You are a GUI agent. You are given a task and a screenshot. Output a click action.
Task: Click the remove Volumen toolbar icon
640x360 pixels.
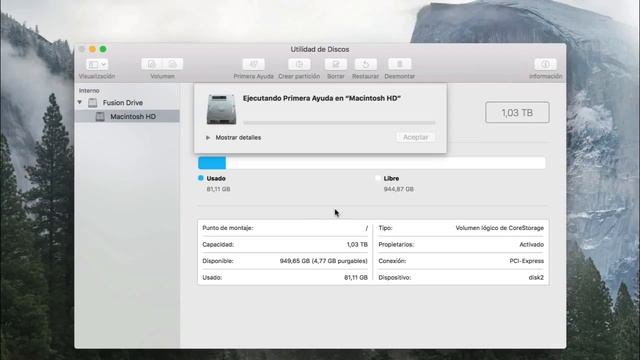pyautogui.click(x=173, y=64)
